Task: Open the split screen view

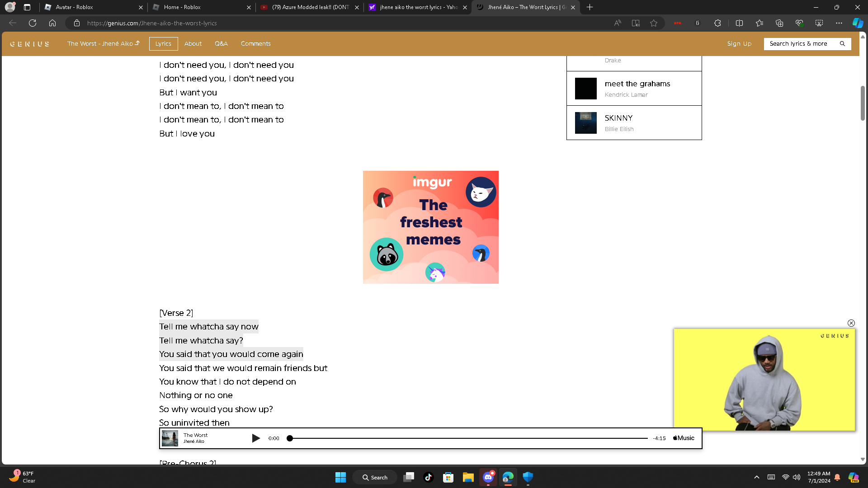Action: click(x=740, y=23)
